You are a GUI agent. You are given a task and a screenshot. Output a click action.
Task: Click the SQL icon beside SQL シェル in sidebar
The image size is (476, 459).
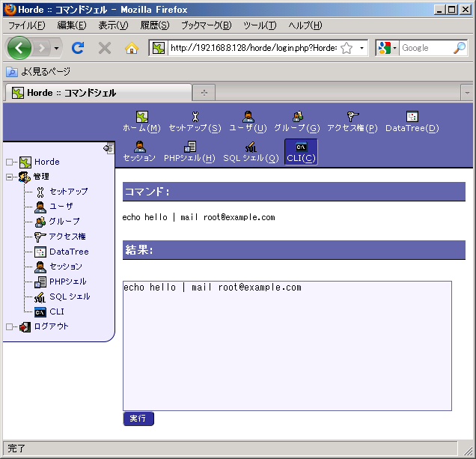click(x=40, y=297)
